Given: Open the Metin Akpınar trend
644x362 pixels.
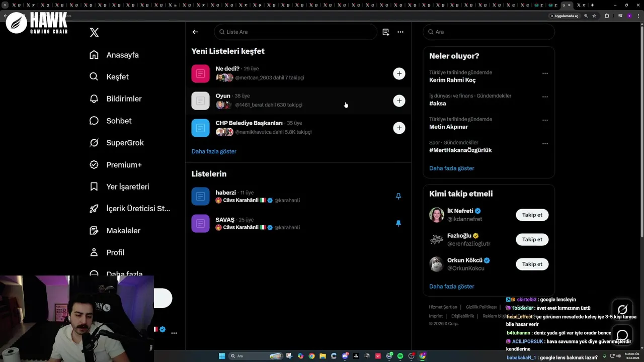Looking at the screenshot, I should pyautogui.click(x=449, y=127).
